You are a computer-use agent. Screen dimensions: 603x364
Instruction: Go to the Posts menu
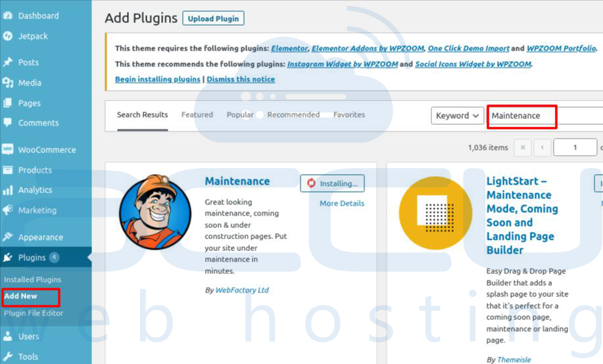(28, 62)
